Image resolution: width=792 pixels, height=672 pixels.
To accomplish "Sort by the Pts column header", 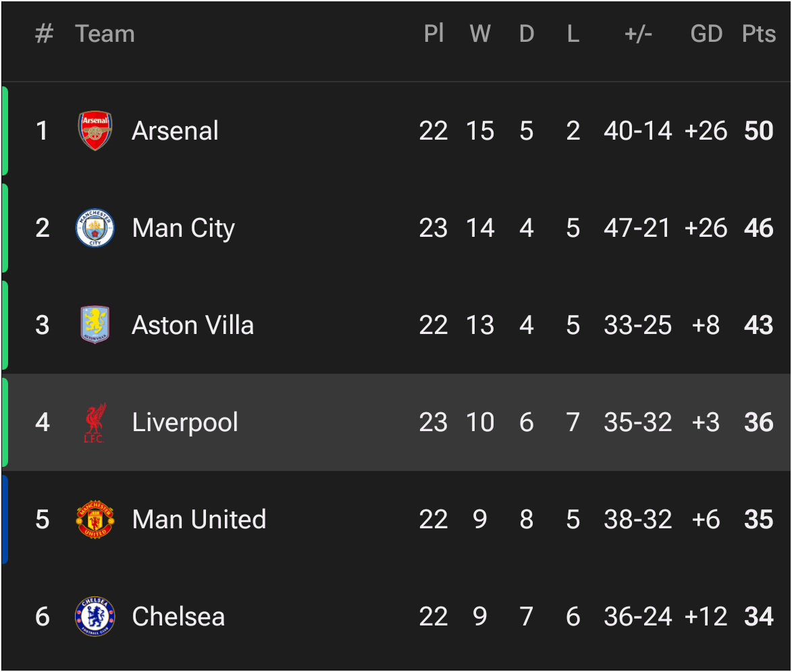I will (x=759, y=34).
